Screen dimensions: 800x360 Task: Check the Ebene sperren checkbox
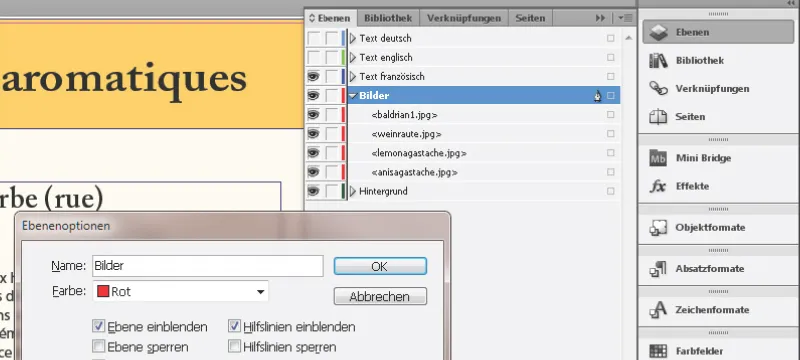pos(98,347)
